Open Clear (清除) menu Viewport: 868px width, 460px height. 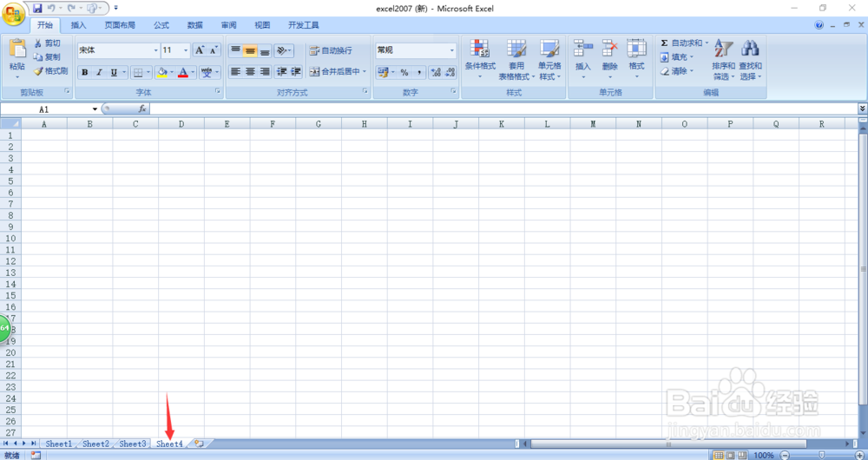(676, 71)
